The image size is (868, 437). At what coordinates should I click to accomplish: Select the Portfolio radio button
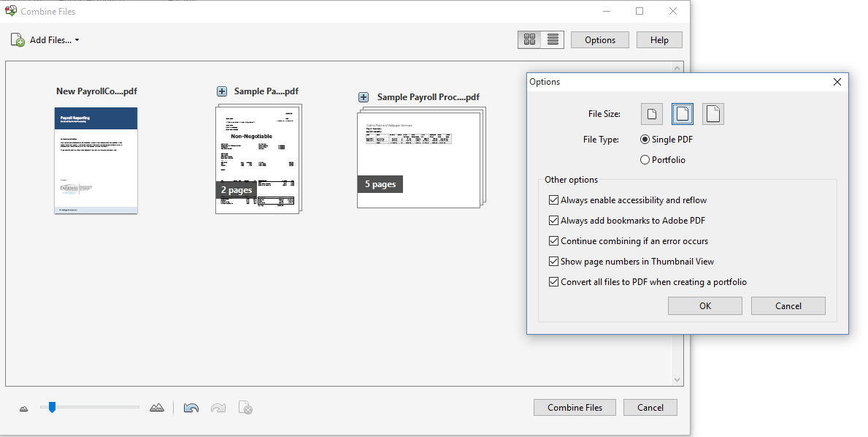645,159
